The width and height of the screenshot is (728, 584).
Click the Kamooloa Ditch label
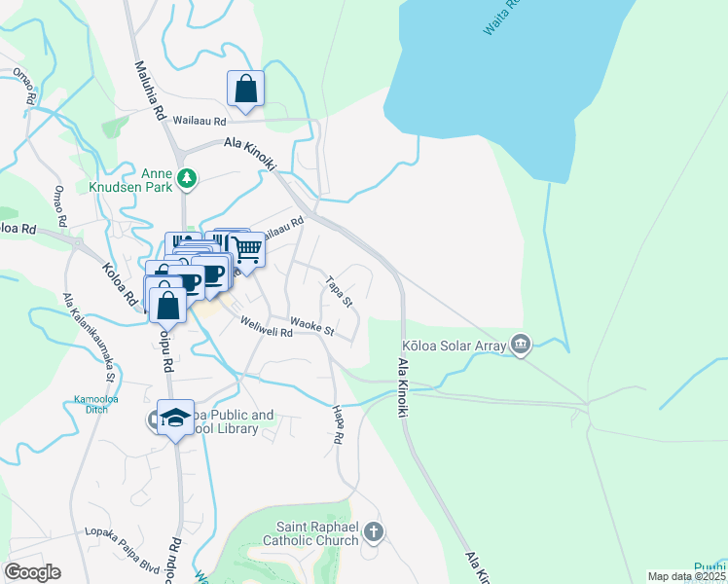click(x=96, y=404)
